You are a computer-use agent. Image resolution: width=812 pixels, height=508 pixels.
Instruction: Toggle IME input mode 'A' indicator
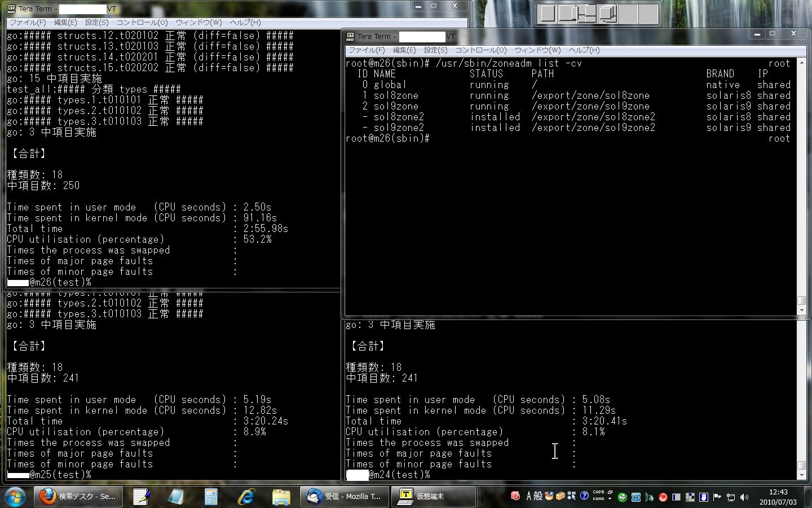529,496
